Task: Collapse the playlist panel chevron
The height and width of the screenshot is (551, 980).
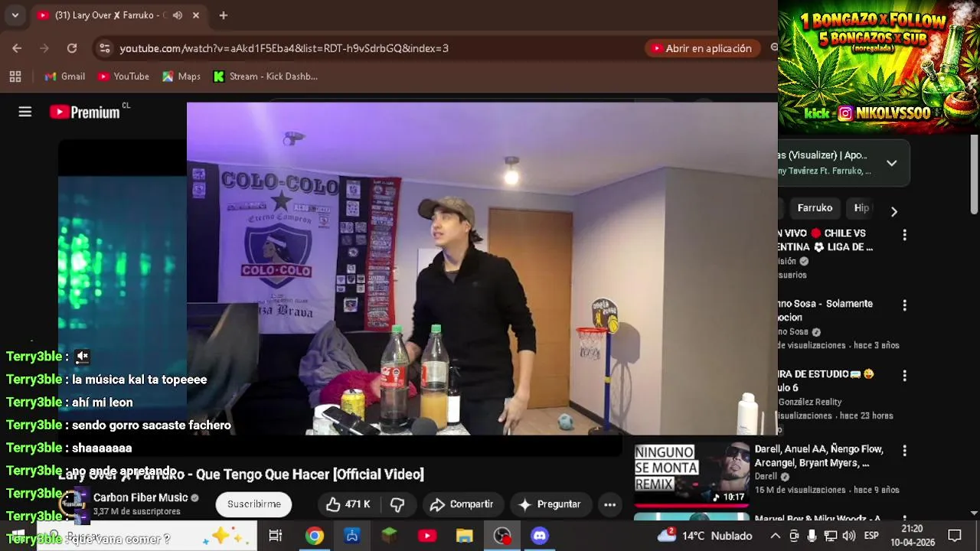Action: point(891,163)
